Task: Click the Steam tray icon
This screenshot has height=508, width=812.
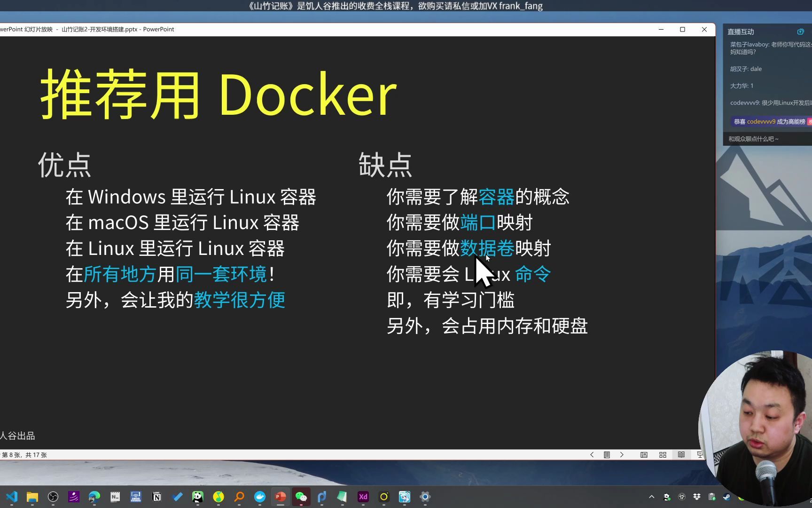Action: (727, 497)
